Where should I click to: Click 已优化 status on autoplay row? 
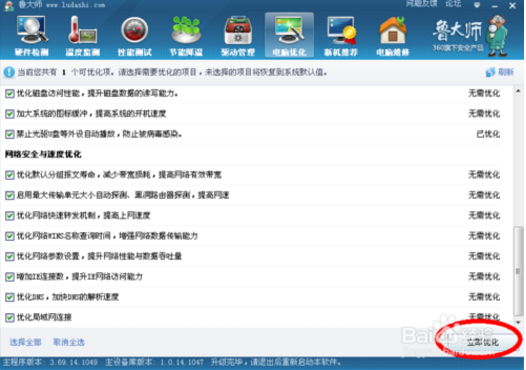click(x=488, y=134)
